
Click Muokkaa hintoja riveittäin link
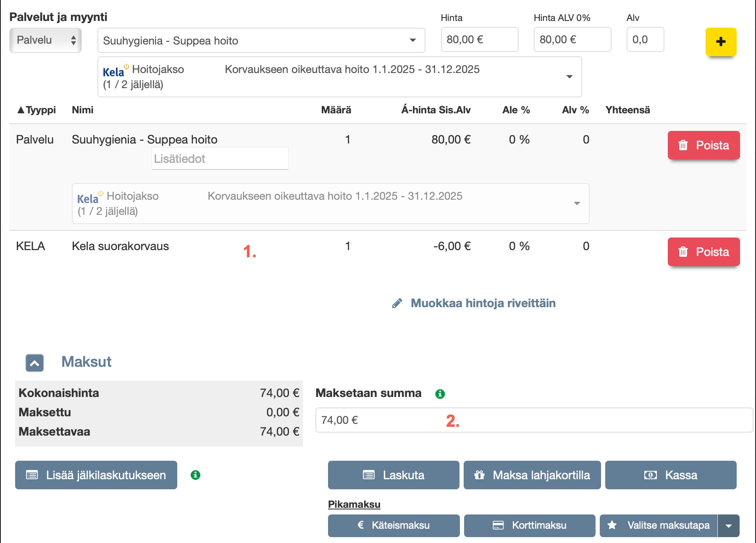(x=483, y=303)
